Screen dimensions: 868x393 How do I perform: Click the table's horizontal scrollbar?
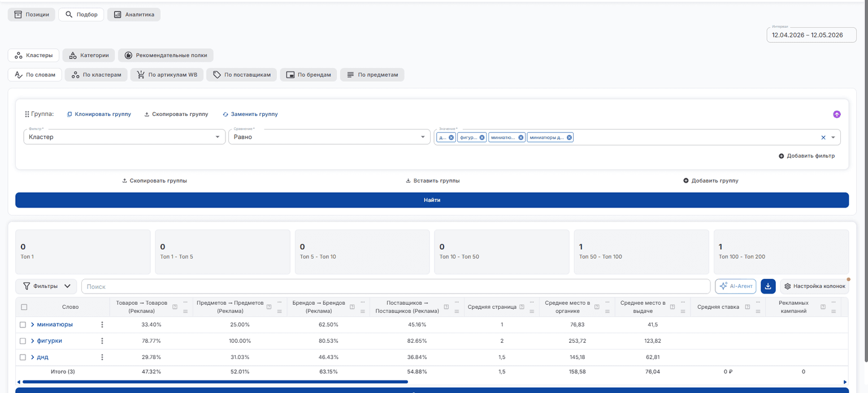215,382
